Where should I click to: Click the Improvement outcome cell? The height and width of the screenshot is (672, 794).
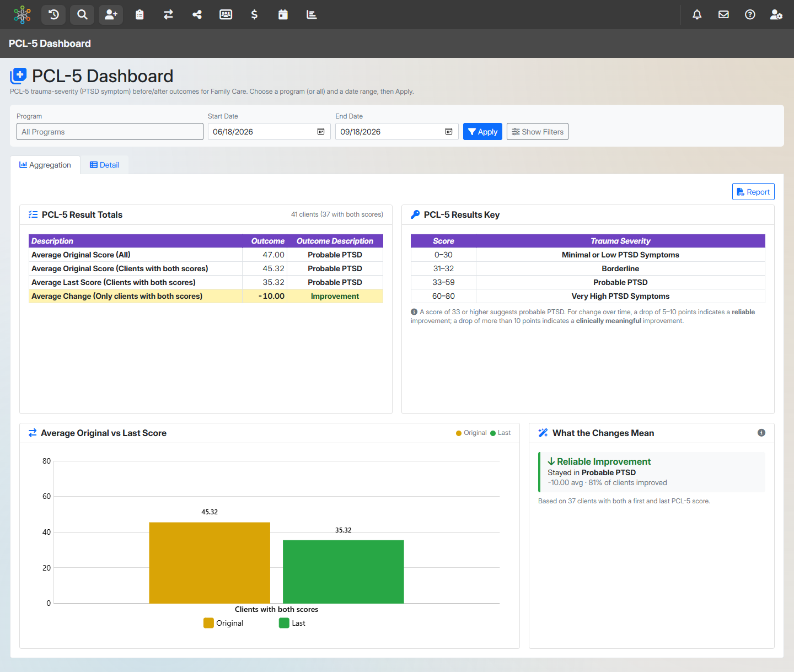tap(335, 296)
